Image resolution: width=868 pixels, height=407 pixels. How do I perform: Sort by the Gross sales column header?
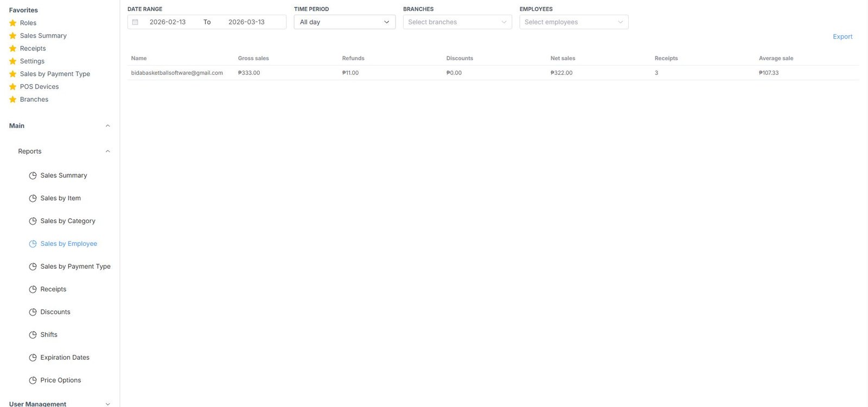(253, 58)
